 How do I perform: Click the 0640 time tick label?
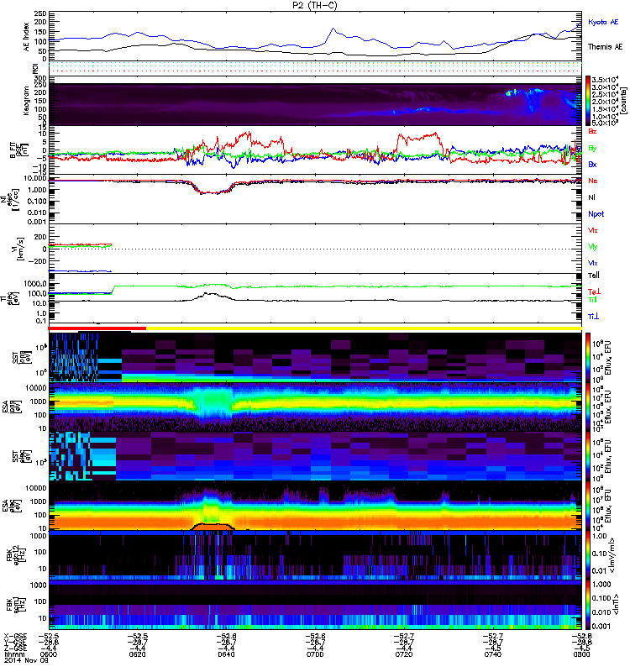[226, 654]
